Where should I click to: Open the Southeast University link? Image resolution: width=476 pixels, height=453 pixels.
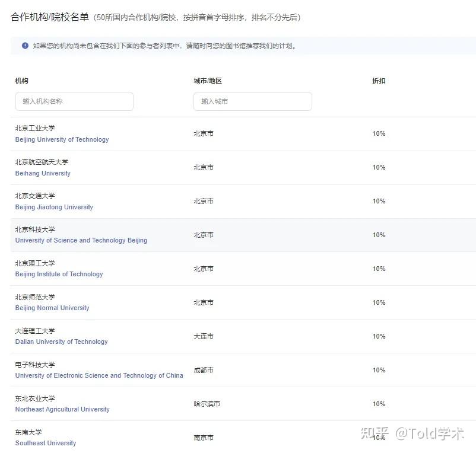click(46, 443)
